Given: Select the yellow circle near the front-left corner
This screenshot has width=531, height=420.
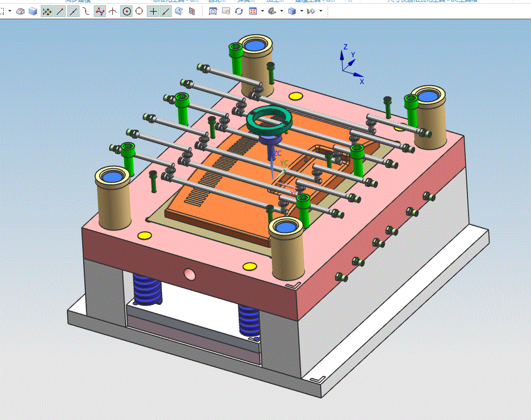Looking at the screenshot, I should [x=145, y=235].
